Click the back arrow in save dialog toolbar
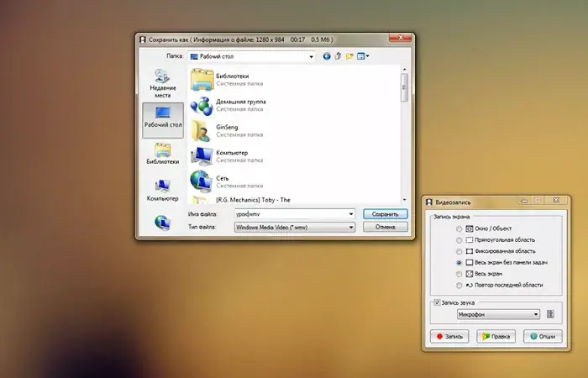Image resolution: width=588 pixels, height=378 pixels. [327, 56]
